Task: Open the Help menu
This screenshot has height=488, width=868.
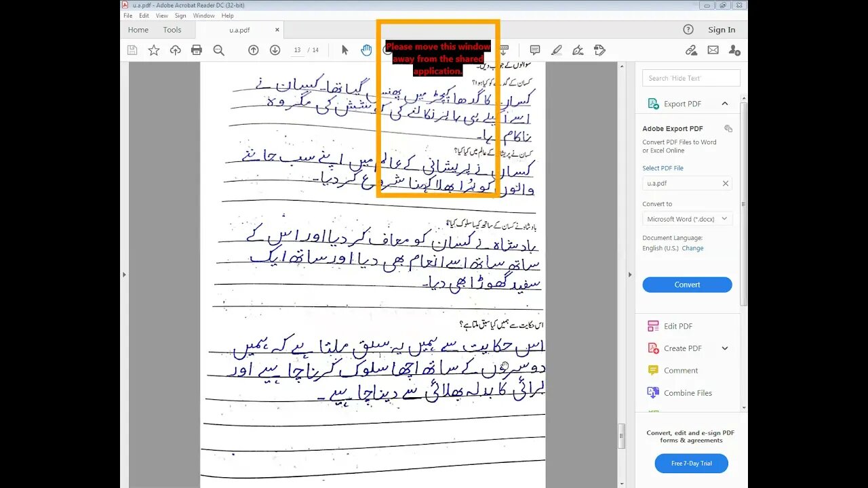Action: pos(228,16)
